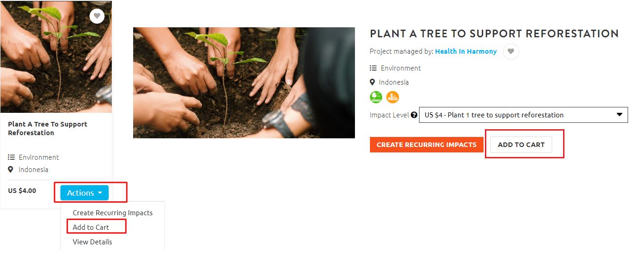Click the heart favorite icon on project card
The height and width of the screenshot is (273, 644).
(x=97, y=16)
